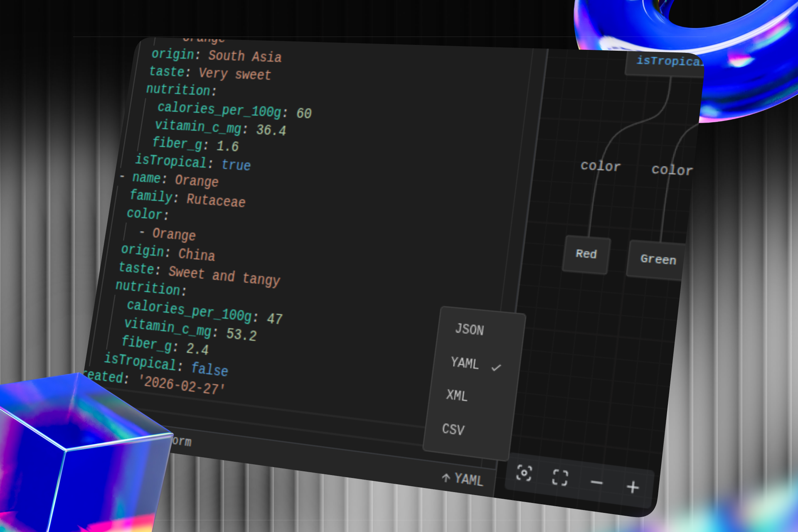
Task: Select JSON from the format menu
Action: click(x=469, y=330)
